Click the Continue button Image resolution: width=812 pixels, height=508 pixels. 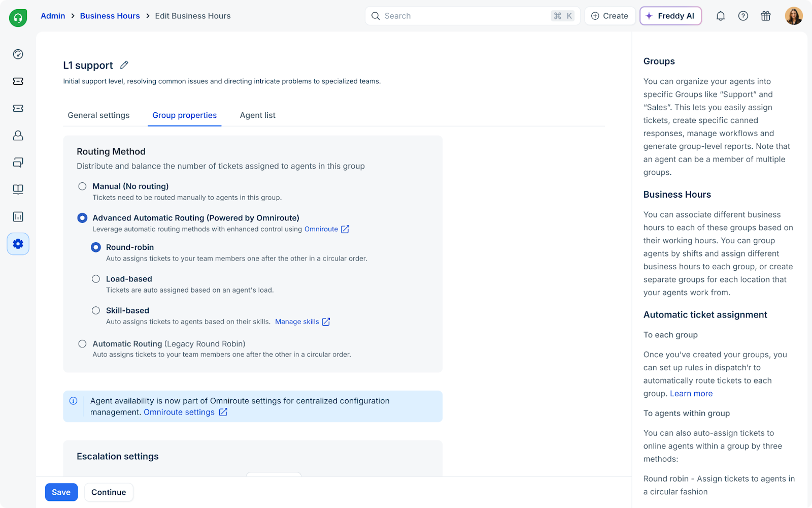[x=109, y=492]
